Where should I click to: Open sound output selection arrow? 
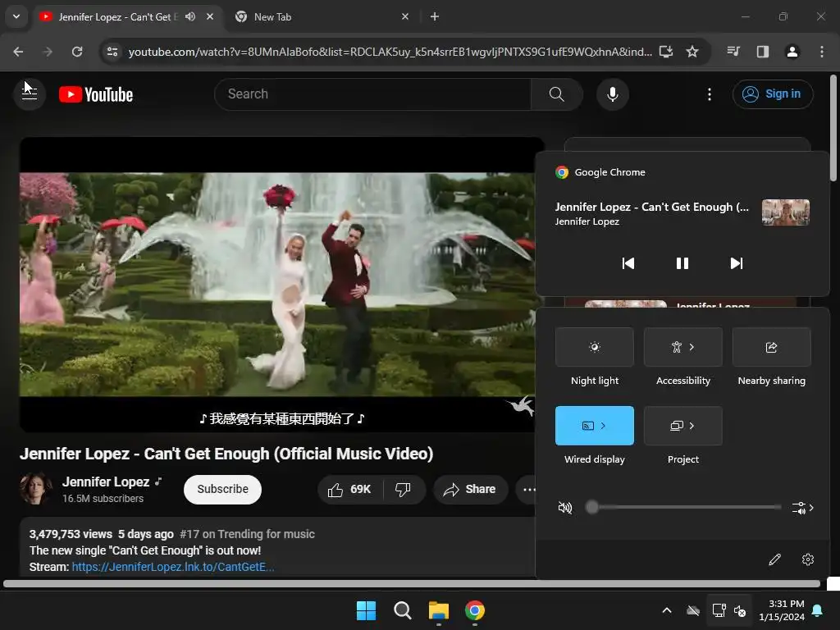click(802, 507)
